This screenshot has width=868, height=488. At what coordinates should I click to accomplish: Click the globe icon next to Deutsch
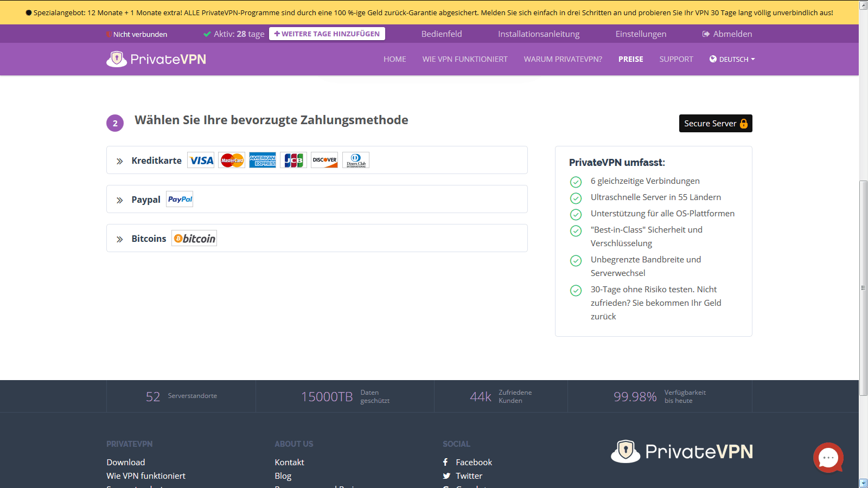click(x=713, y=59)
